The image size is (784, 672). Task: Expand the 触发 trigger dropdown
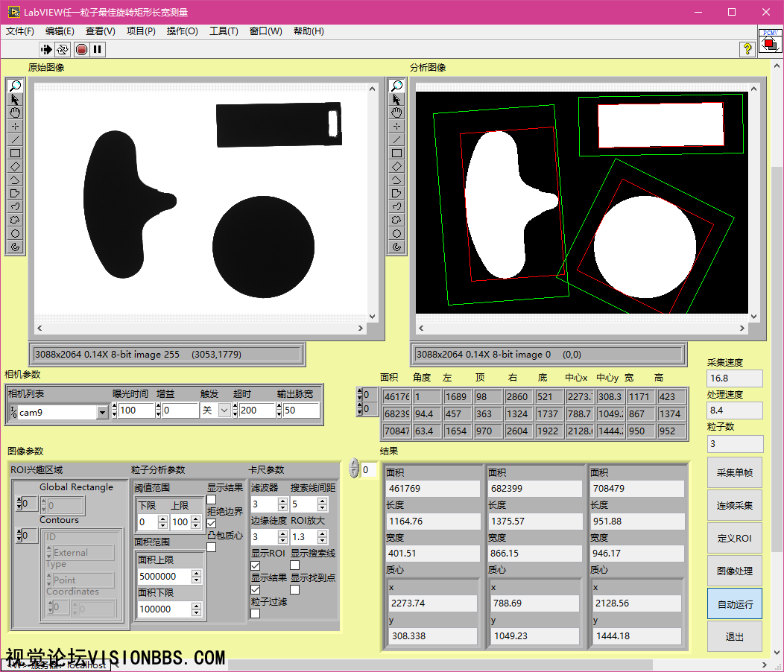pyautogui.click(x=224, y=411)
